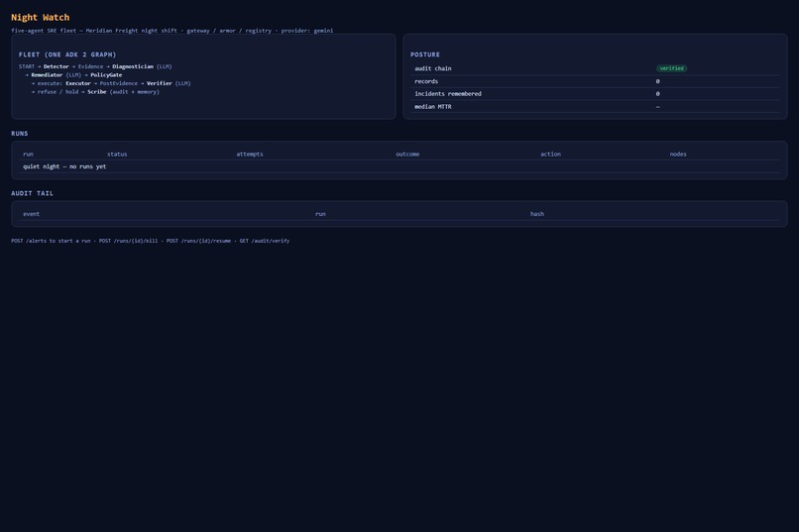Click the '(audit + memory)' note after Scribe
This screenshot has height=532, width=799.
[x=135, y=92]
